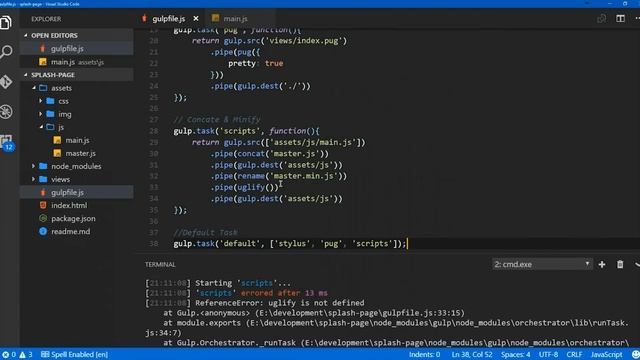Open gulpfile.js under Open Editors
The height and width of the screenshot is (360, 640).
[x=77, y=49]
